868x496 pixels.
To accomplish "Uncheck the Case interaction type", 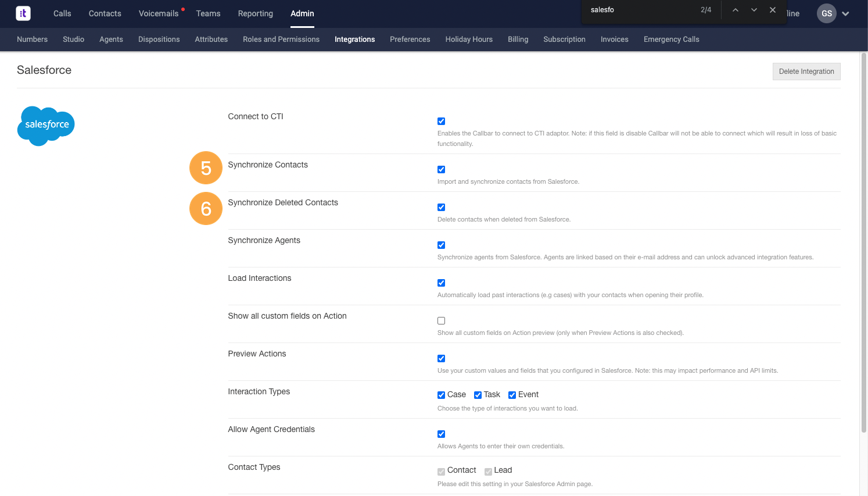I will pyautogui.click(x=442, y=395).
